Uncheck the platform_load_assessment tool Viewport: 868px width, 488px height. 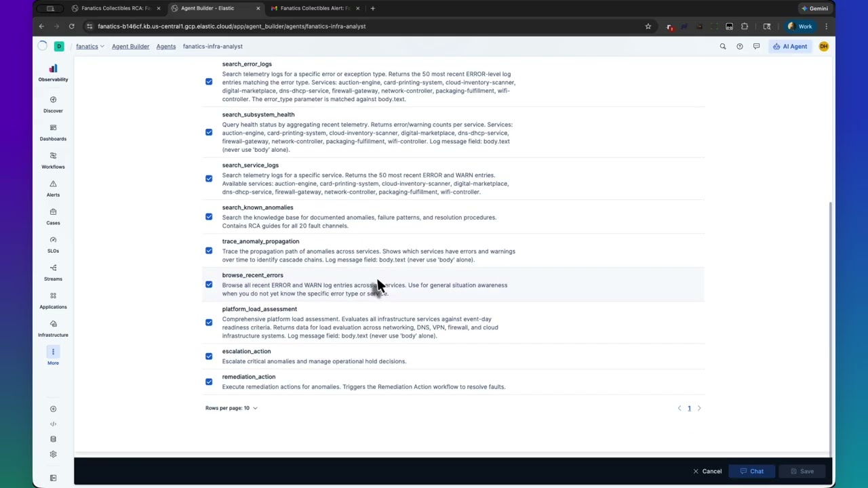coord(209,322)
